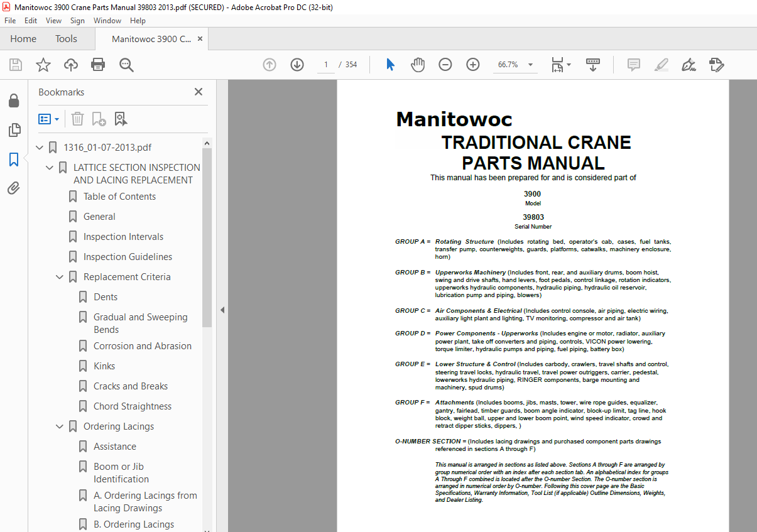Open the find text magnifier
The height and width of the screenshot is (532, 757).
click(x=126, y=65)
